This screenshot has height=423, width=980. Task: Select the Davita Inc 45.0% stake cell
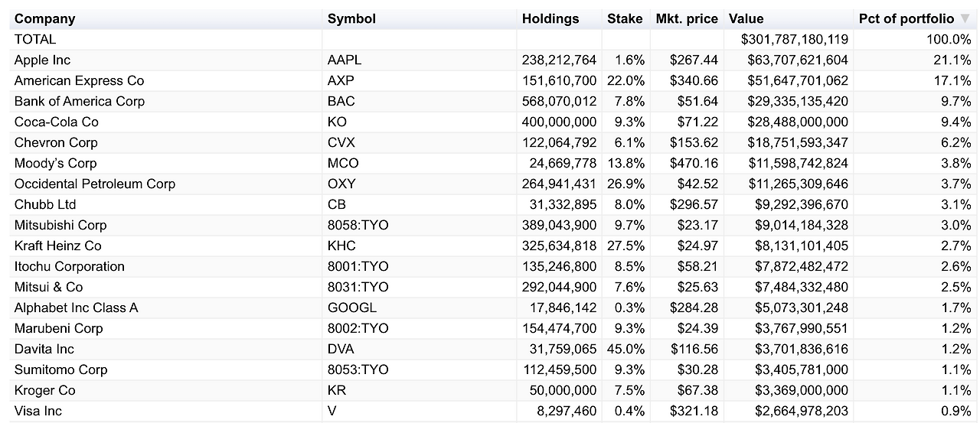626,349
